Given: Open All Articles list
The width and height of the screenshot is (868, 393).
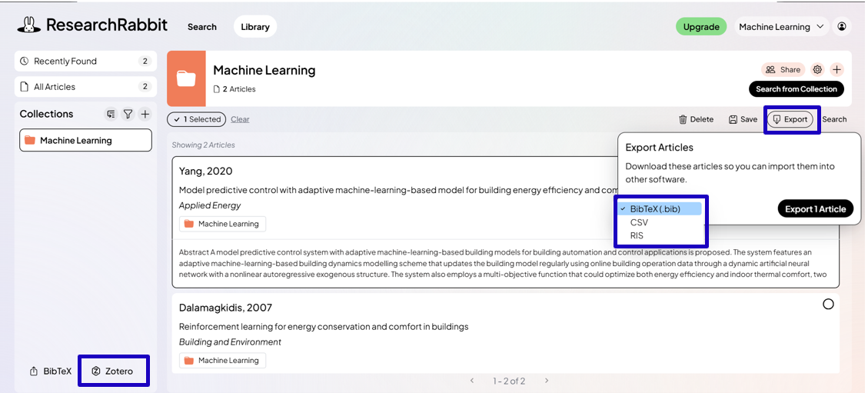Looking at the screenshot, I should point(85,87).
